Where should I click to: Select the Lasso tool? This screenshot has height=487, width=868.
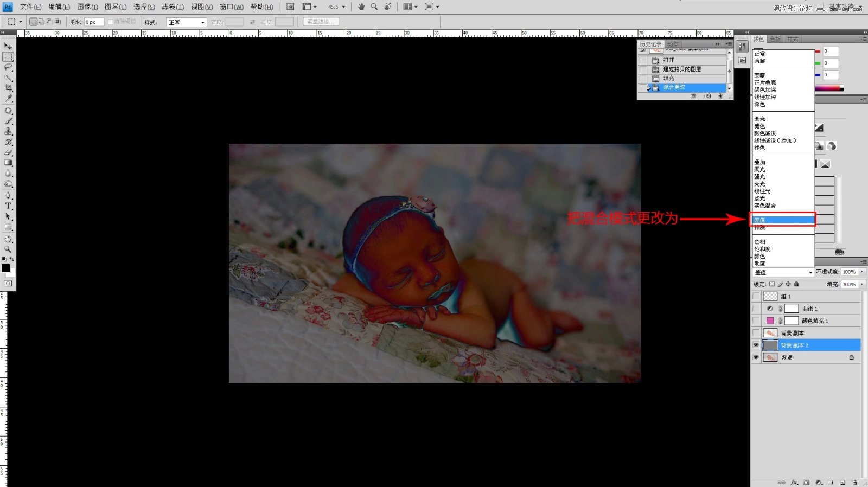point(8,67)
